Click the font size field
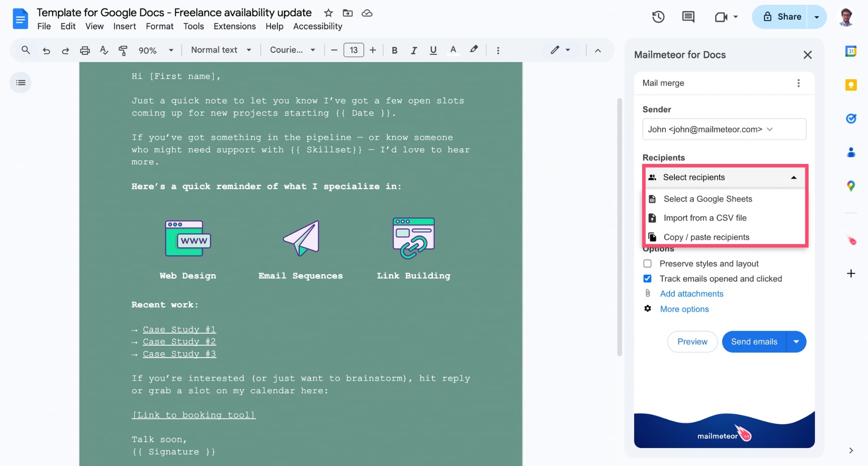The height and width of the screenshot is (466, 868). (353, 50)
